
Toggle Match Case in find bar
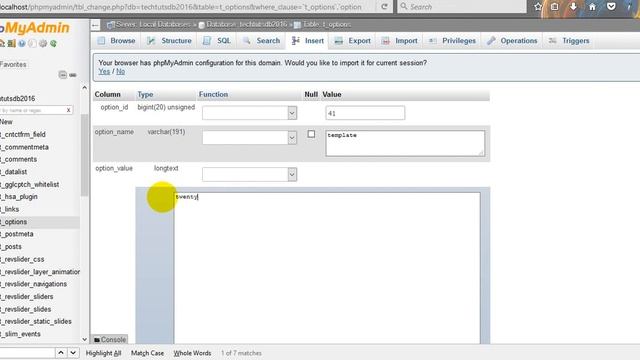(147, 353)
